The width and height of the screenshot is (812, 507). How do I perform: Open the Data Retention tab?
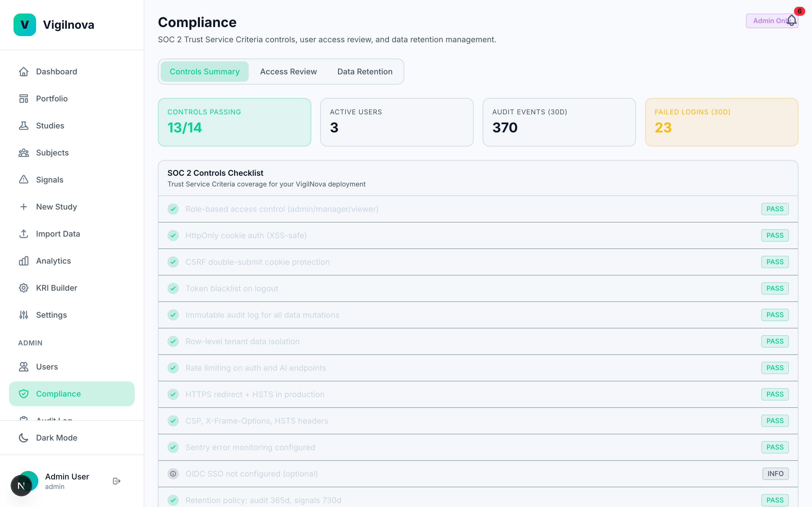pyautogui.click(x=365, y=72)
